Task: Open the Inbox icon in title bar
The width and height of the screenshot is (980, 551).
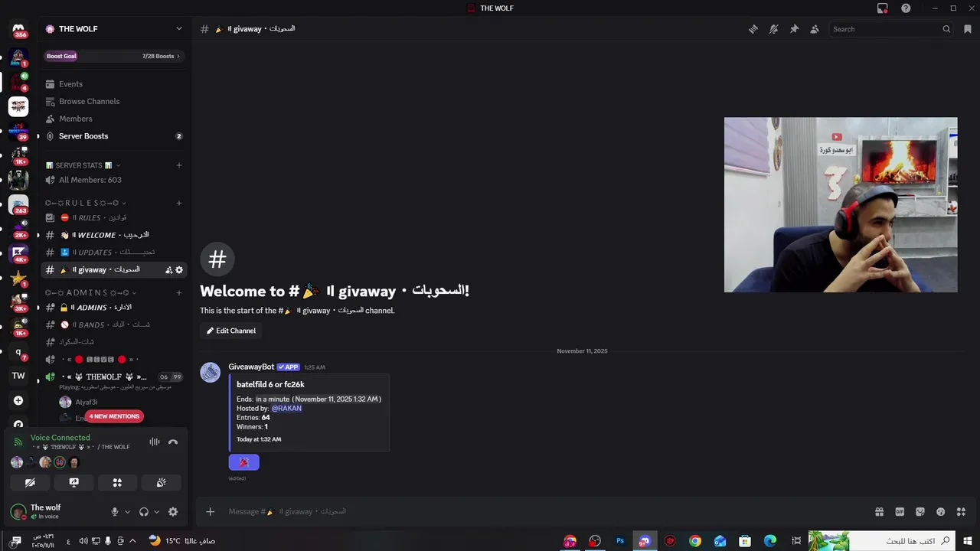Action: [x=883, y=8]
